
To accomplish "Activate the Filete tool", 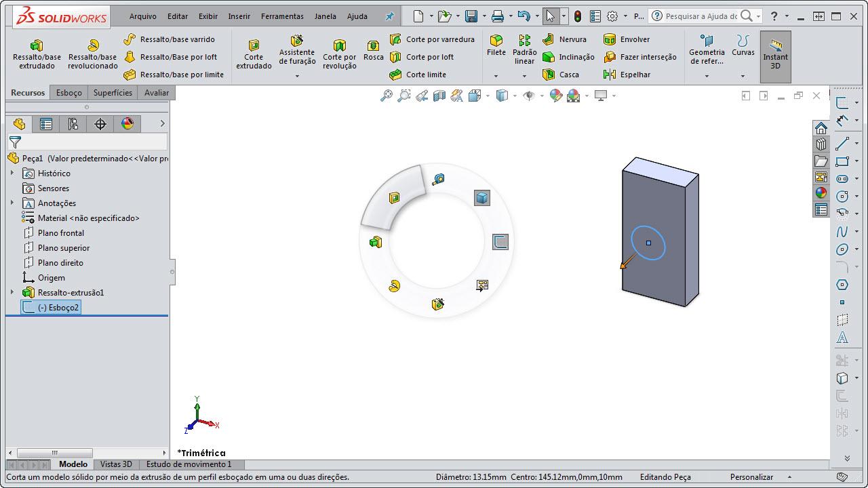I will click(496, 45).
